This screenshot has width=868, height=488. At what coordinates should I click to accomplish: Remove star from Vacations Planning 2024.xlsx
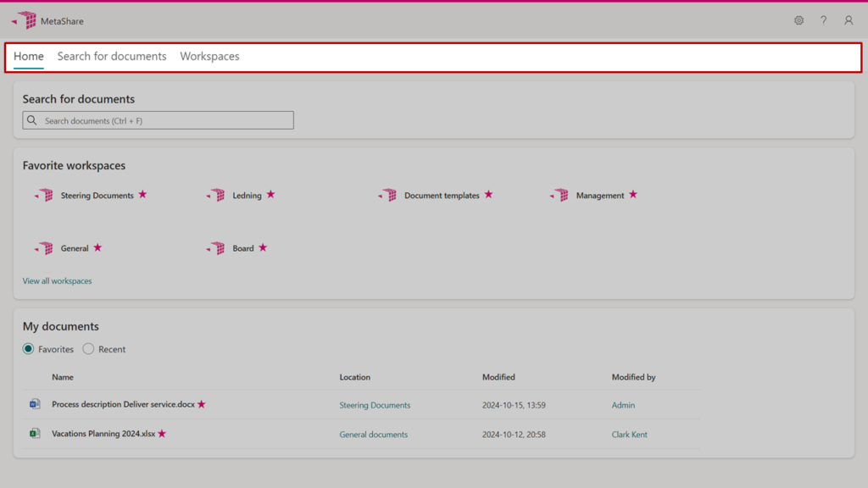click(162, 434)
